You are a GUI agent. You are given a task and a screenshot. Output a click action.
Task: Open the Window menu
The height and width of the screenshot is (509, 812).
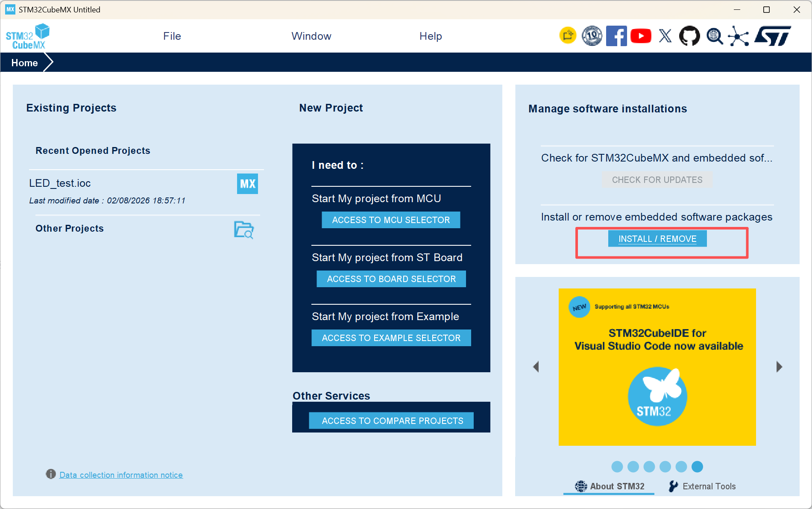pyautogui.click(x=311, y=36)
